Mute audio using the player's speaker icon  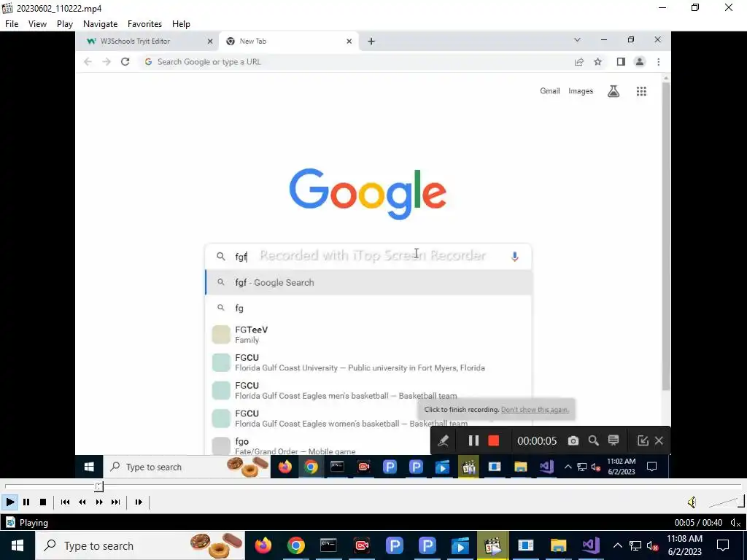tap(692, 502)
